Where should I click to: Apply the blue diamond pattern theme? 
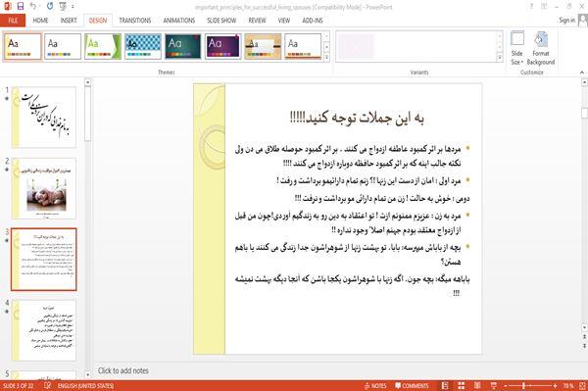coord(143,46)
